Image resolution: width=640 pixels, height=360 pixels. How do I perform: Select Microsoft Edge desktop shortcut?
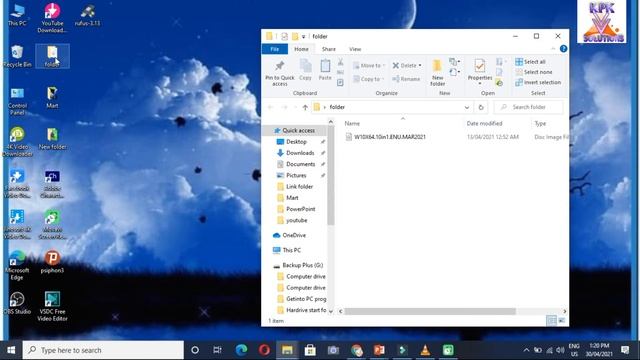(17, 265)
